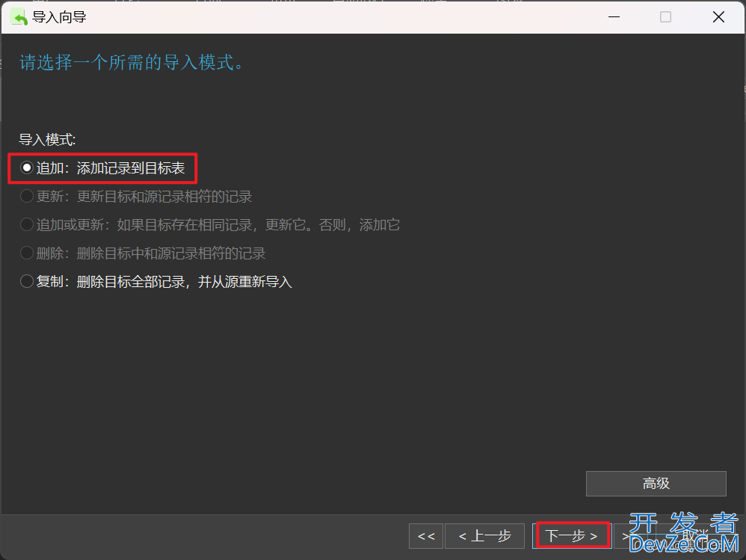Click the 导入模式 label text
Screen dimensions: 746x560
click(x=47, y=139)
